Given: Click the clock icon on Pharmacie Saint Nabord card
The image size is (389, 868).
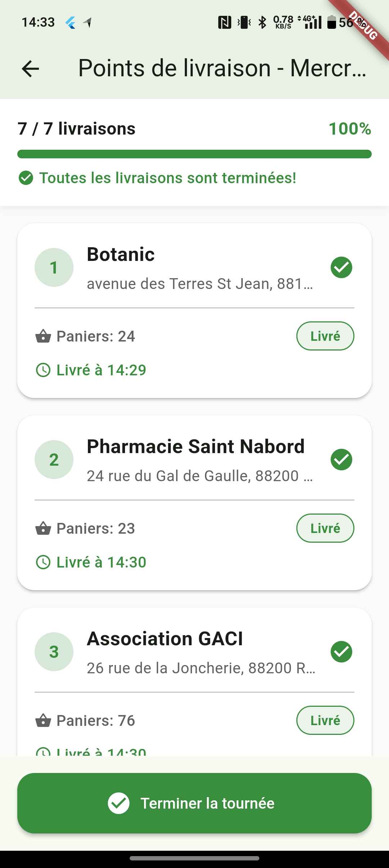Looking at the screenshot, I should [x=43, y=562].
